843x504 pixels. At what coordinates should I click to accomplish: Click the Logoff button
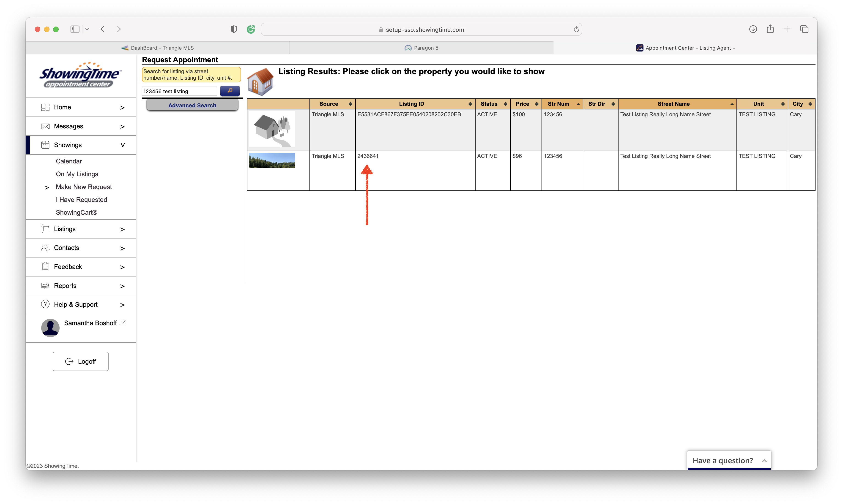[81, 361]
